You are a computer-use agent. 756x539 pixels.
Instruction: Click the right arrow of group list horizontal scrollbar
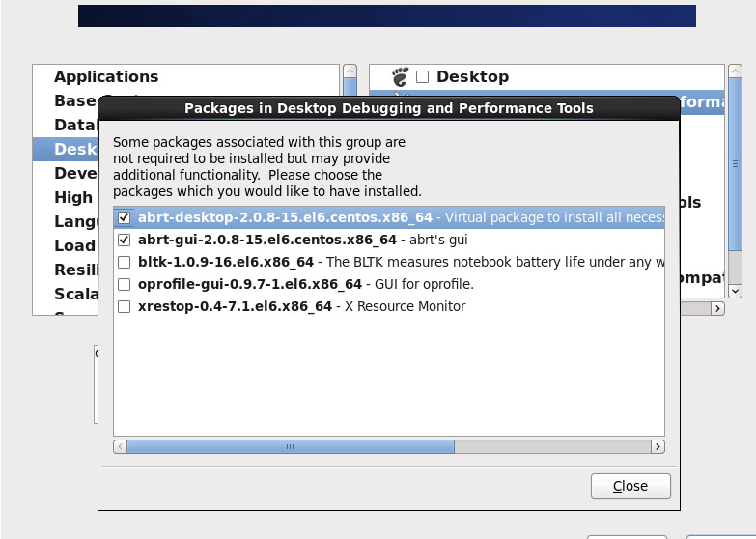tap(717, 308)
